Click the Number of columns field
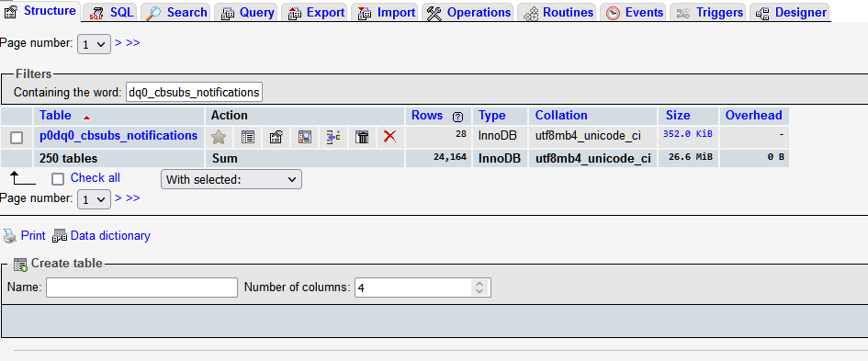 pyautogui.click(x=423, y=288)
